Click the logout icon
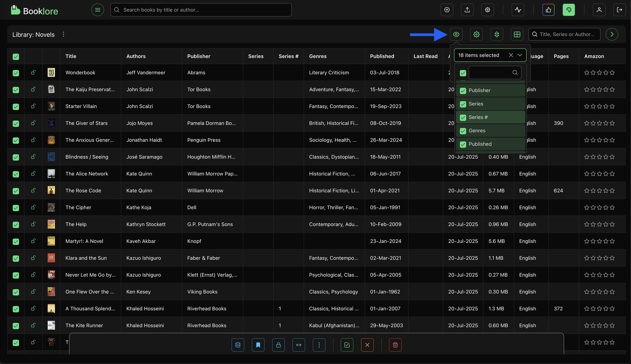This screenshot has height=364, width=631. [619, 10]
